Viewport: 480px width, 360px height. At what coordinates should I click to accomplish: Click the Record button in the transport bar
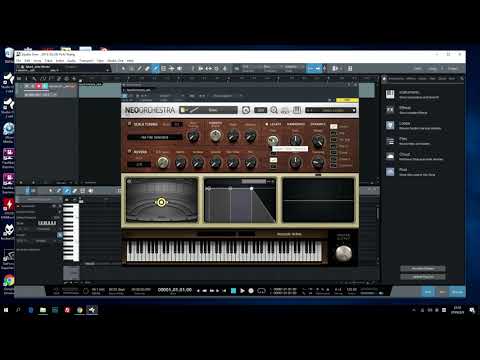[251, 291]
